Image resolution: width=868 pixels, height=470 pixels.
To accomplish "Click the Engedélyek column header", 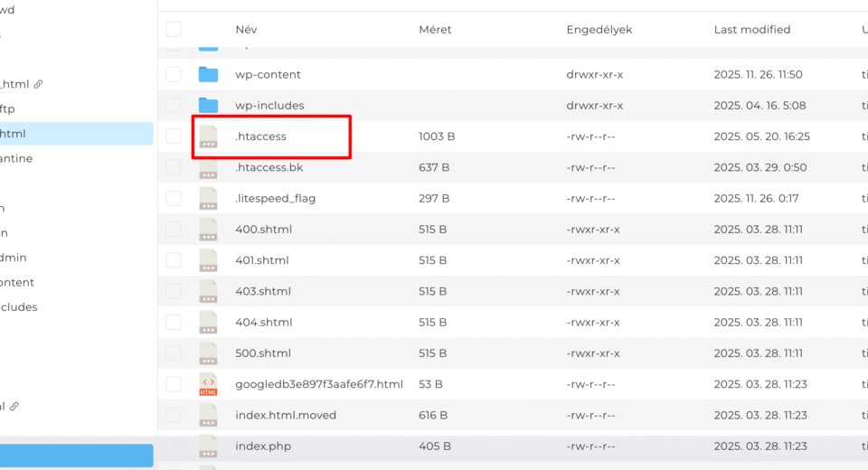I will (599, 30).
